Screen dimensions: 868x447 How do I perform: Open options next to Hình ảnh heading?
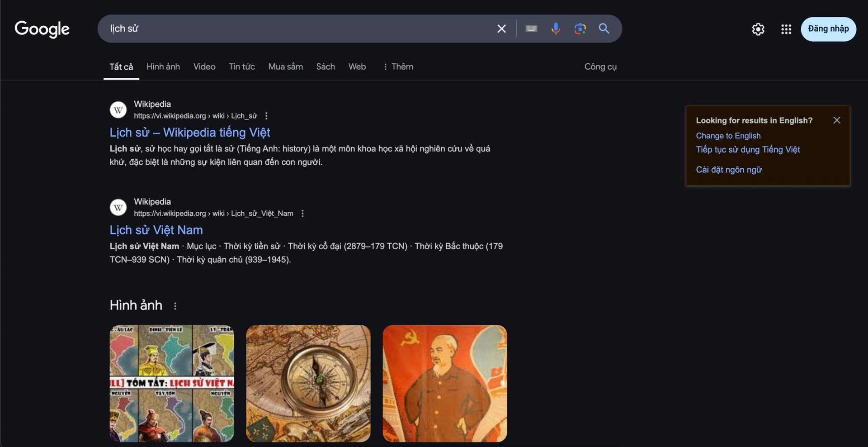pos(175,306)
